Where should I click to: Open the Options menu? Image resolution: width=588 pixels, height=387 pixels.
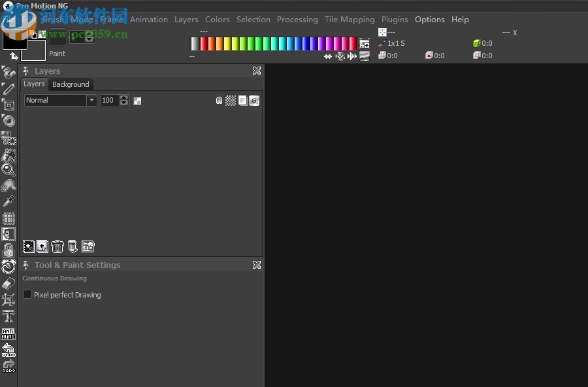(x=430, y=20)
